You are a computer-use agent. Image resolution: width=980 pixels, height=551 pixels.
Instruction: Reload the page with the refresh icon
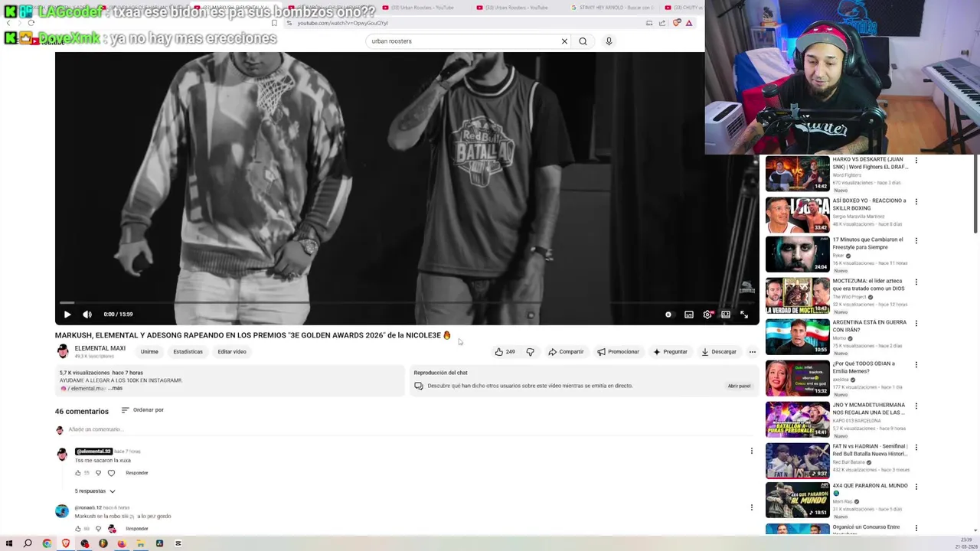pyautogui.click(x=31, y=23)
